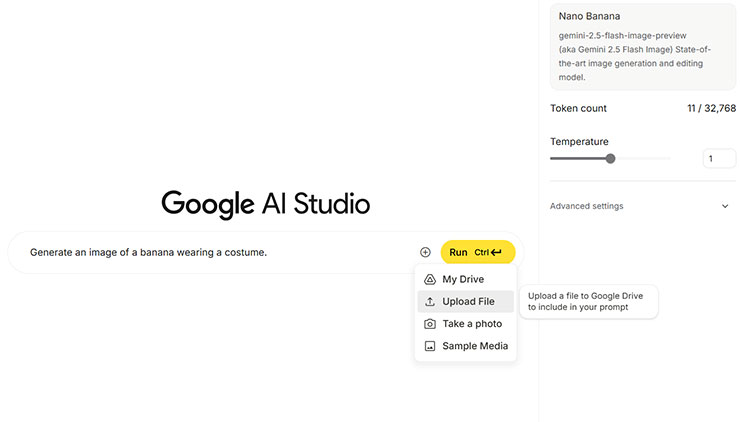
Task: Select Take a photo menu entry
Action: [x=472, y=324]
